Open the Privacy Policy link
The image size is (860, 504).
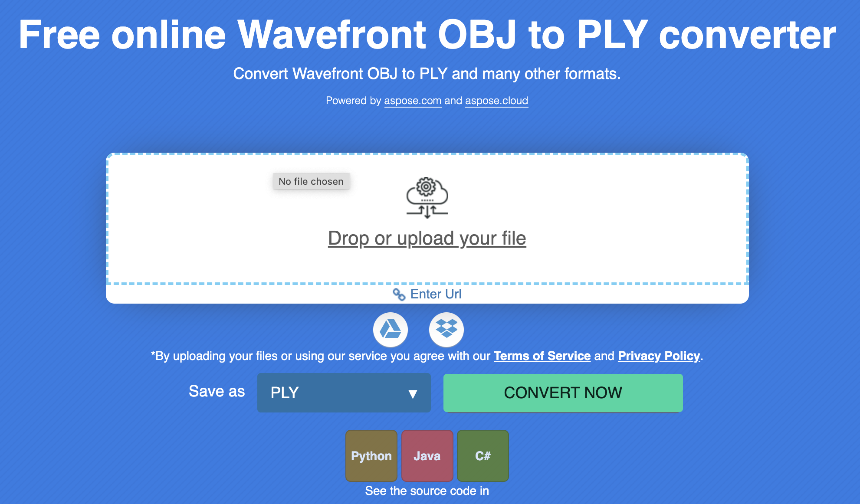pos(659,356)
